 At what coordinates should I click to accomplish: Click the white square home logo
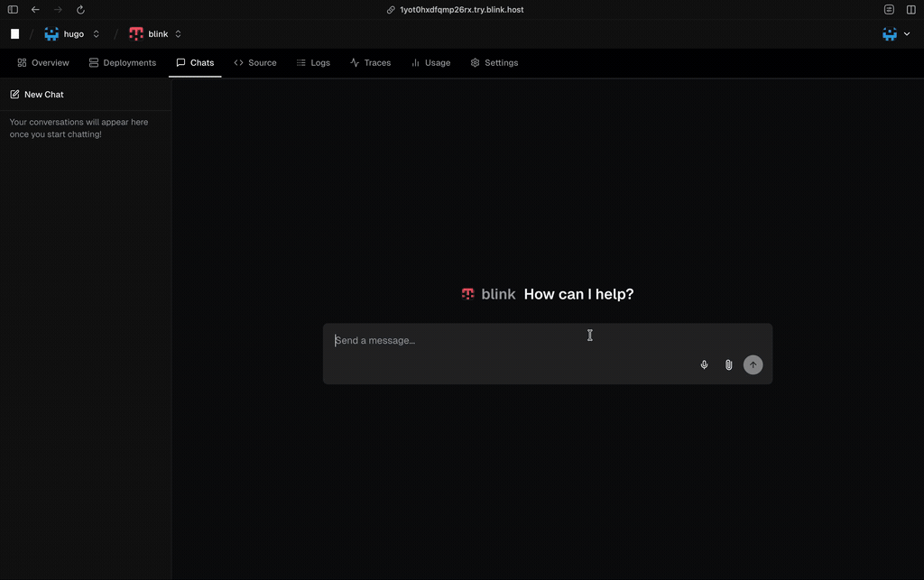click(14, 34)
